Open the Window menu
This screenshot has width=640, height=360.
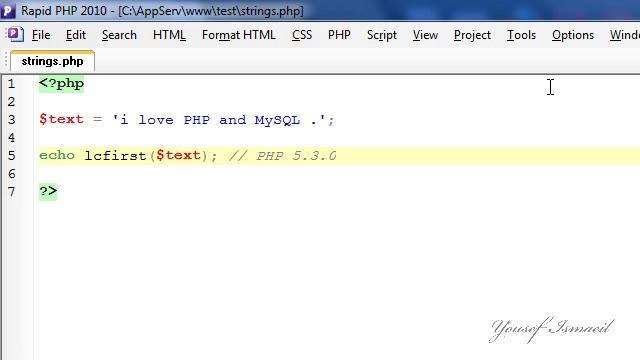click(624, 35)
